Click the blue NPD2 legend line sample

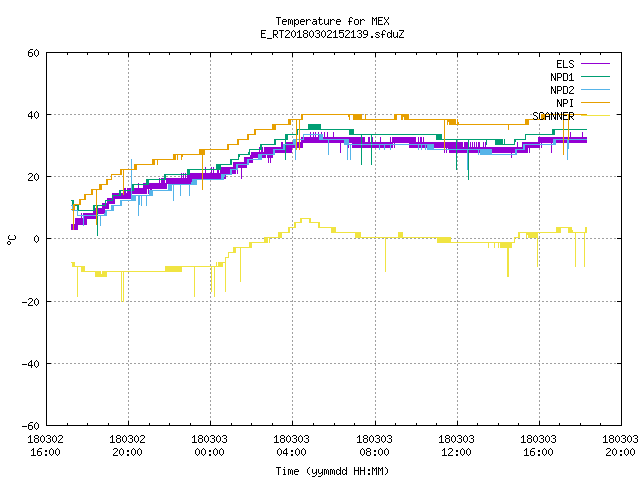pos(595,89)
